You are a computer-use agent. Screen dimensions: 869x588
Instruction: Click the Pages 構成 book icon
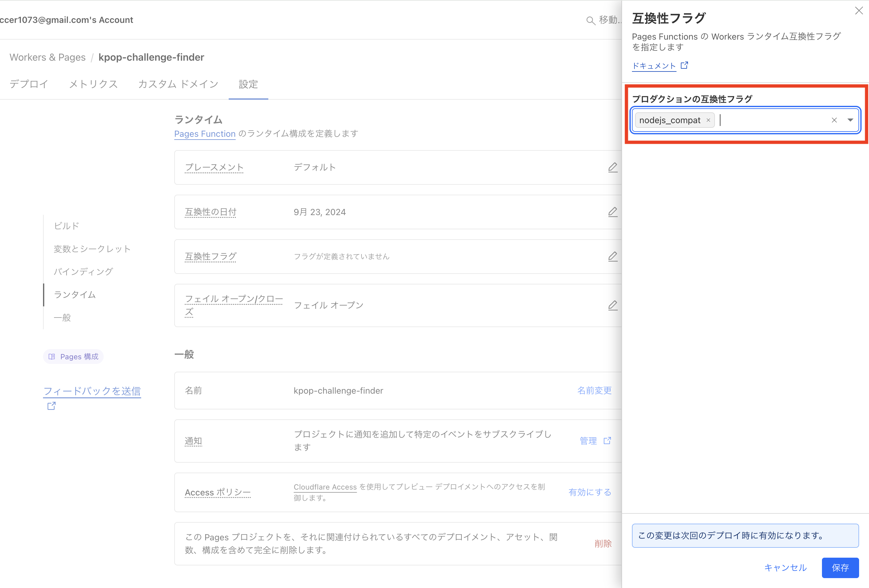click(52, 356)
